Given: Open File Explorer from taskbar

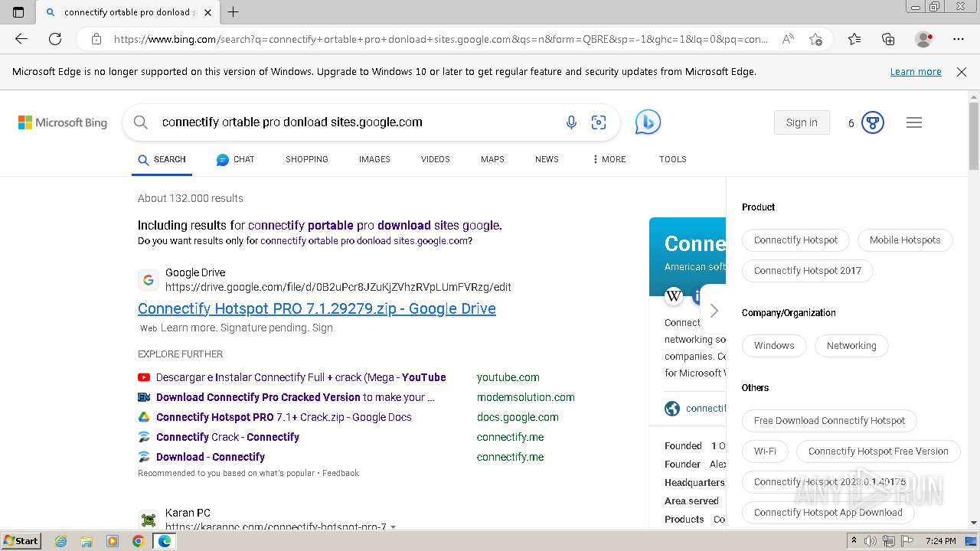Looking at the screenshot, I should click(87, 541).
